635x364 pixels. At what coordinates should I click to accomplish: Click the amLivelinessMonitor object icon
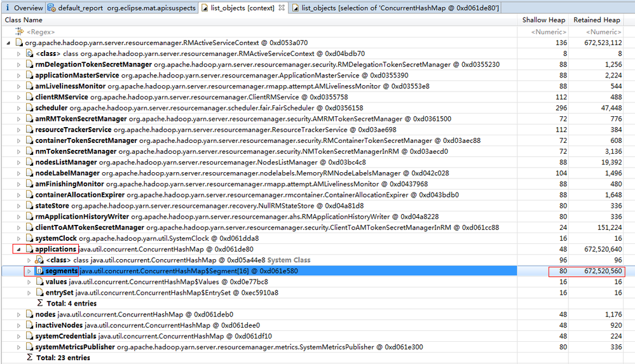pos(30,86)
